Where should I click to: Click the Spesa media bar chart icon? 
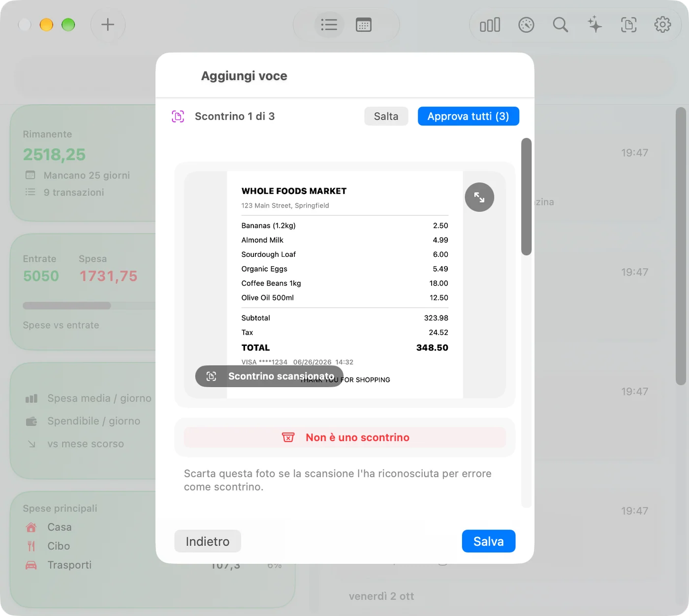pos(31,399)
